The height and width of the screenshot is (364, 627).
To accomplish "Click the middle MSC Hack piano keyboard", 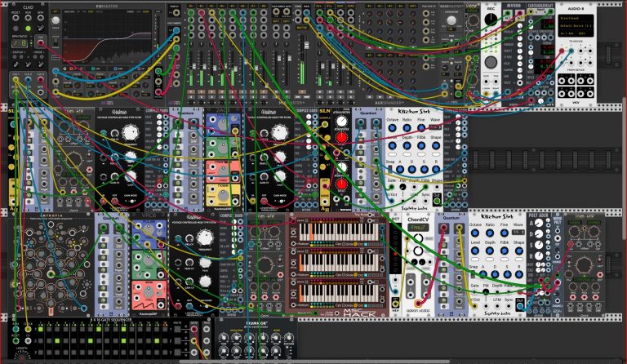I will coord(338,262).
